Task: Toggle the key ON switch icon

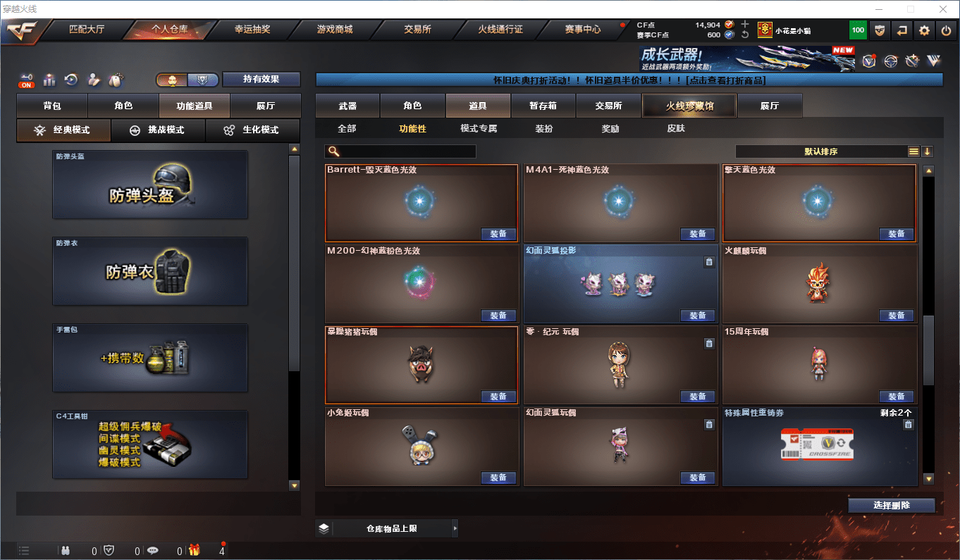Action: pos(27,80)
